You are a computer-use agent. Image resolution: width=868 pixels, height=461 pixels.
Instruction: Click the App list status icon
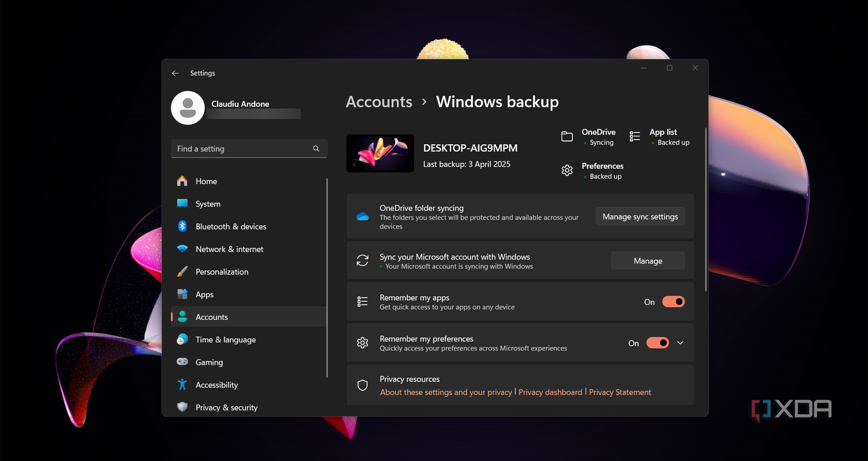635,137
